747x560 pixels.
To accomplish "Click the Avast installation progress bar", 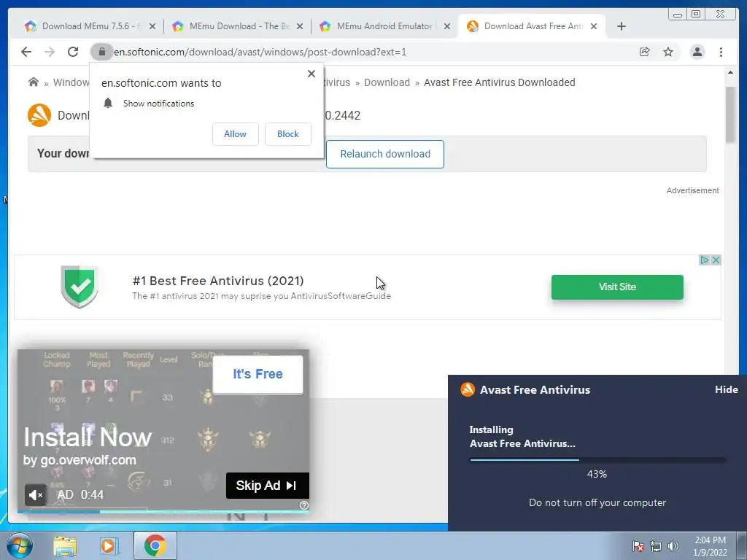I will pyautogui.click(x=598, y=460).
